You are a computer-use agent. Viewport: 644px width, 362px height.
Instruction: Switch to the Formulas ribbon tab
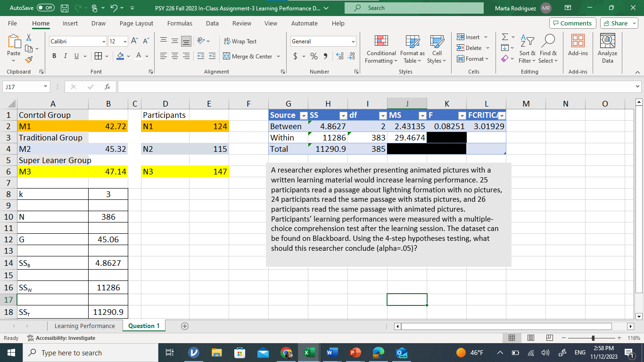coord(180,23)
